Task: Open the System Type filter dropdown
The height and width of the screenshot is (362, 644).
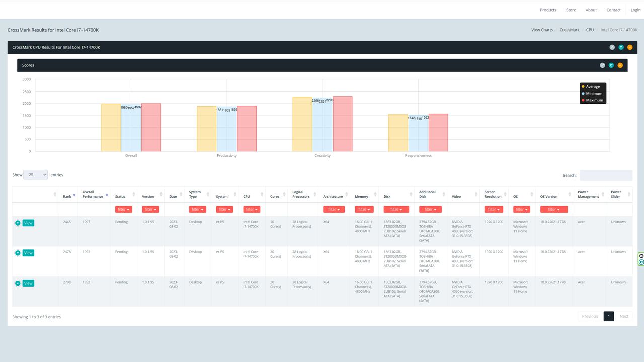Action: pos(198,209)
